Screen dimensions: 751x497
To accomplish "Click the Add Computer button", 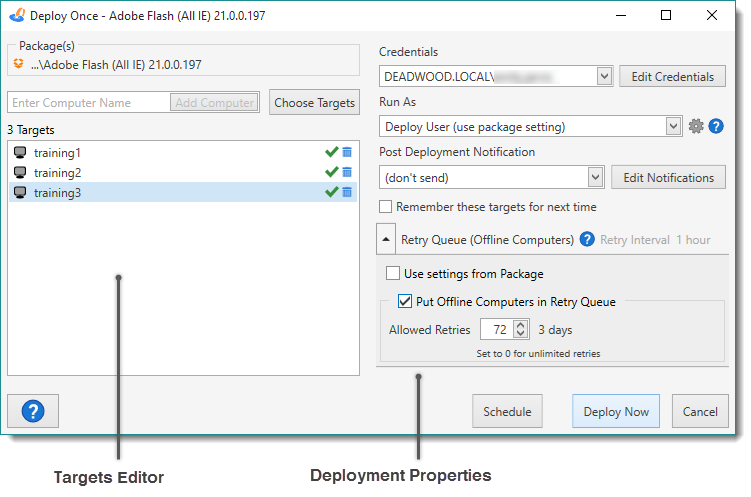I will tap(214, 102).
